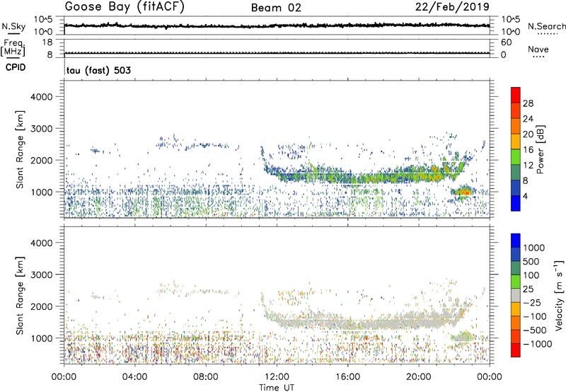
Task: Select the "Freq. [MHz]" axis label
Action: coord(13,48)
